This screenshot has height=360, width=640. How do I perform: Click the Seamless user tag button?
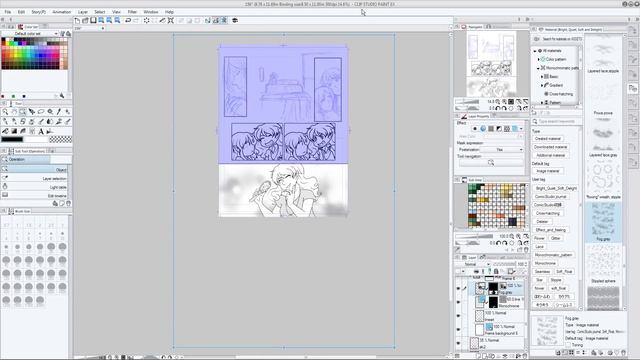(x=542, y=272)
